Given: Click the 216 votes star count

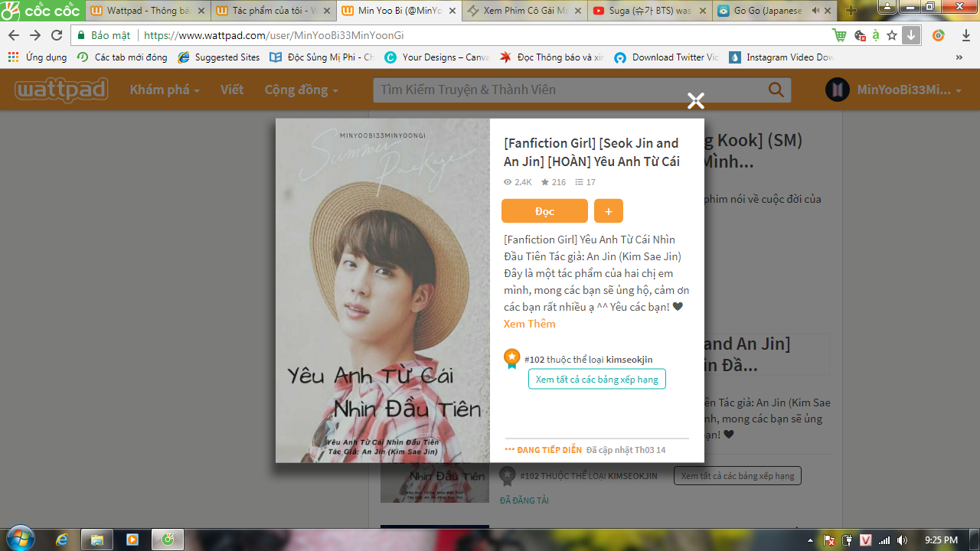Looking at the screenshot, I should pyautogui.click(x=554, y=182).
